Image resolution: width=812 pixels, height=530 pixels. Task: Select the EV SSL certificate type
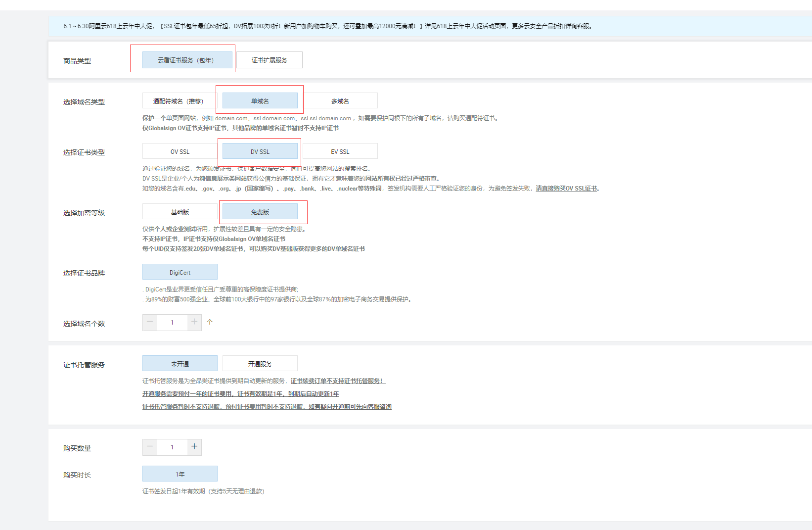coord(340,151)
